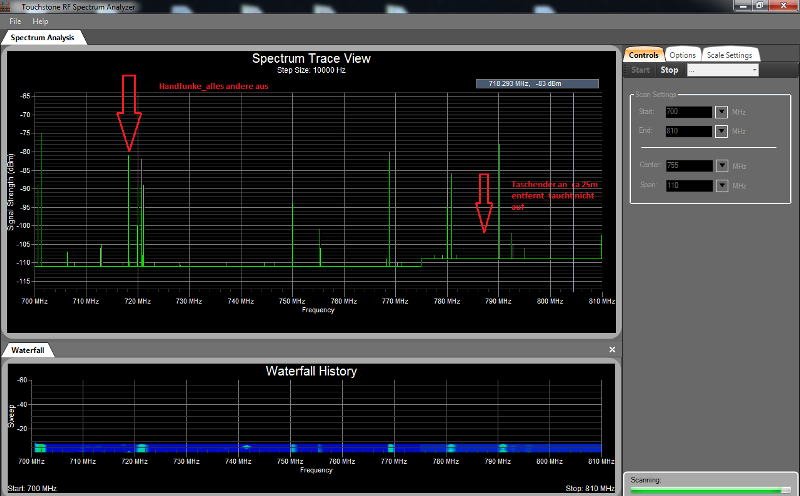This screenshot has width=800, height=496.
Task: Open the dropdown next to Stop
Action: coord(723,70)
